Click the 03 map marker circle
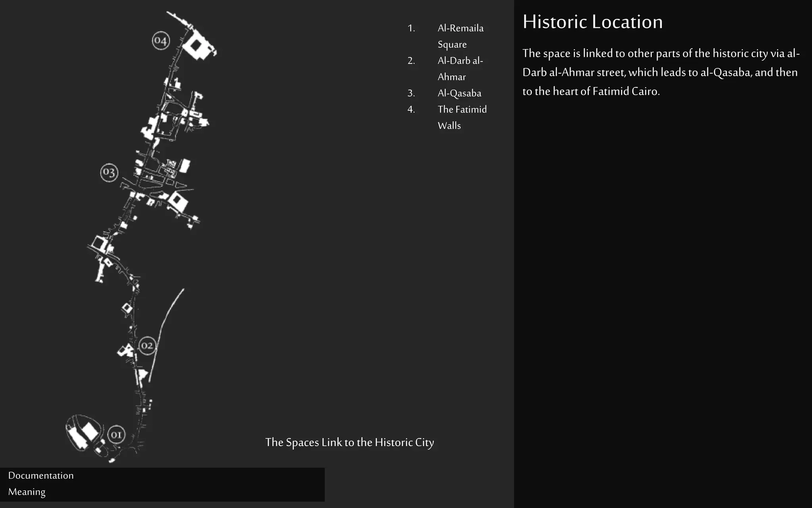812x508 pixels. pos(109,173)
